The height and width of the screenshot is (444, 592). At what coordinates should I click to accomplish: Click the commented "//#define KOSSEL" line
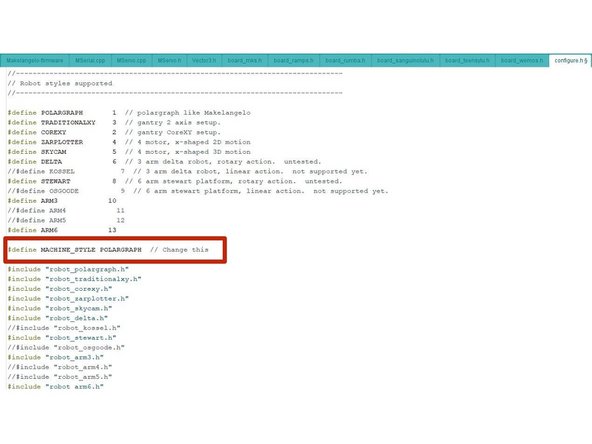pyautogui.click(x=187, y=172)
